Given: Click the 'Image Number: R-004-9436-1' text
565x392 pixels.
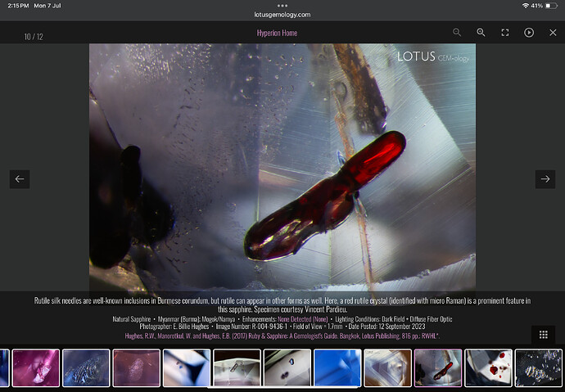Looking at the screenshot, I should coord(251,327).
